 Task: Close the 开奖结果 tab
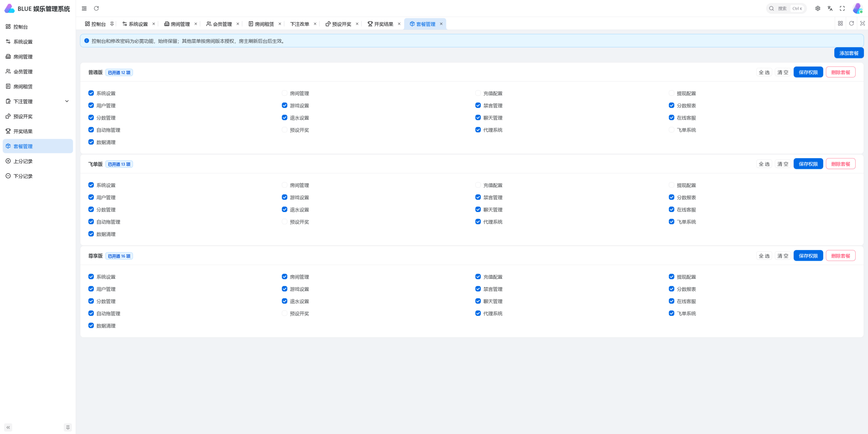[x=399, y=24]
